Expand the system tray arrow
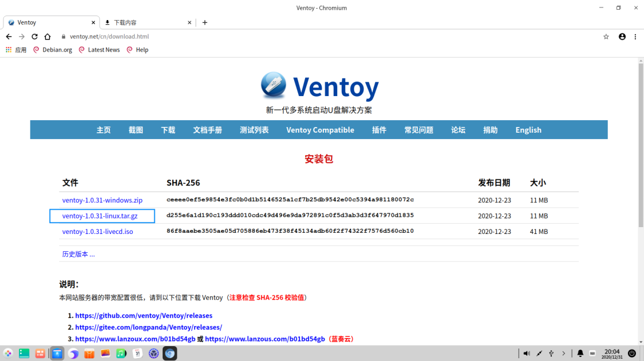This screenshot has height=361, width=644. [563, 353]
